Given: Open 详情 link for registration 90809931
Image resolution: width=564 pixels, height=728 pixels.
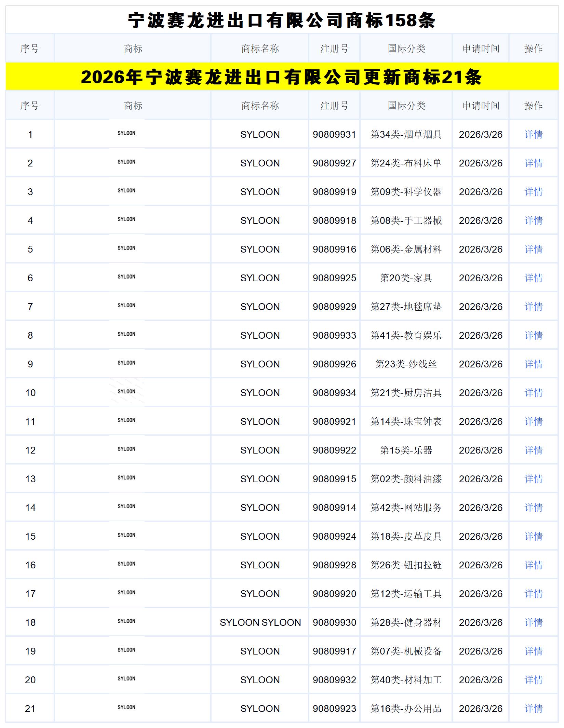Looking at the screenshot, I should click(533, 134).
